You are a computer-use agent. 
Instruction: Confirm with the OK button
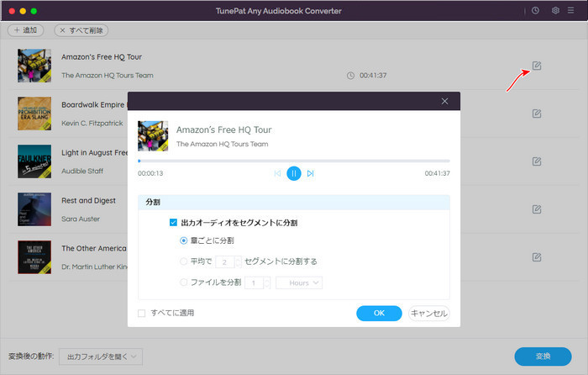pyautogui.click(x=379, y=313)
